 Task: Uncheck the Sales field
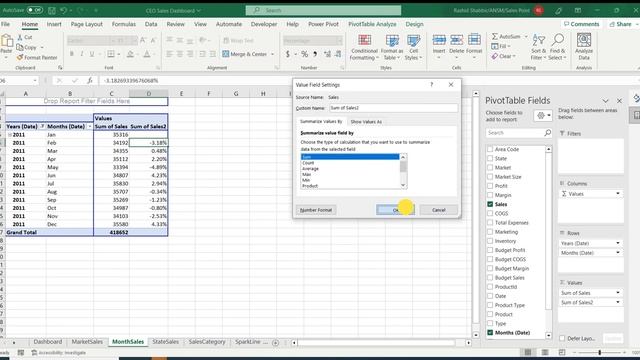tap(490, 204)
